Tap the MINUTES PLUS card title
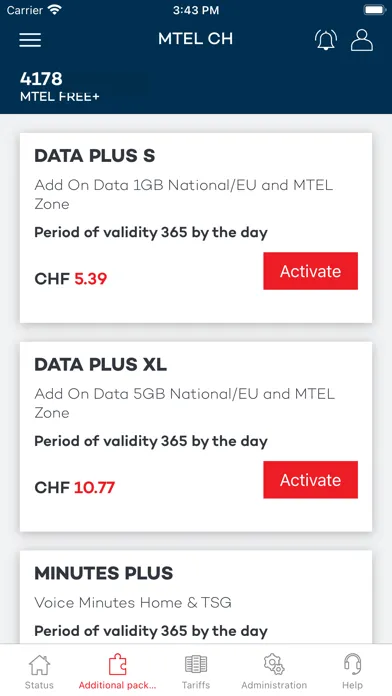The image size is (392, 696). [x=103, y=573]
